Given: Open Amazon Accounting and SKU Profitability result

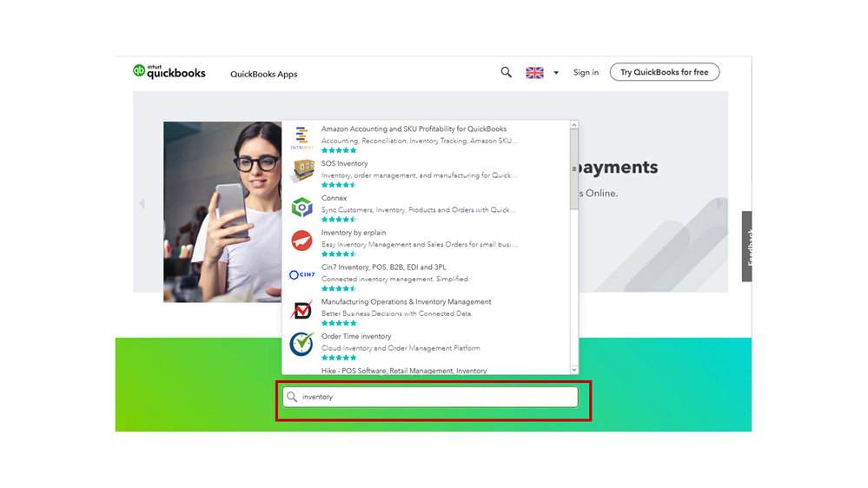Looking at the screenshot, I should coord(414,129).
